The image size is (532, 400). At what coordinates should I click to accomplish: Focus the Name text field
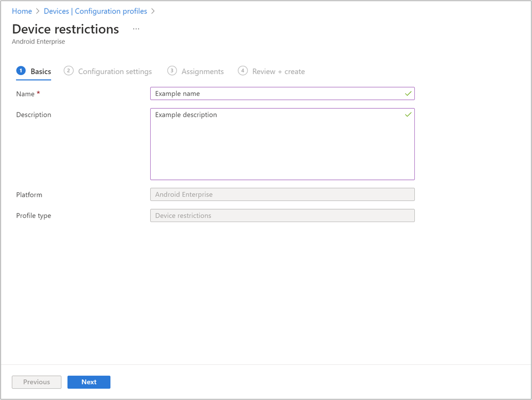coord(277,94)
